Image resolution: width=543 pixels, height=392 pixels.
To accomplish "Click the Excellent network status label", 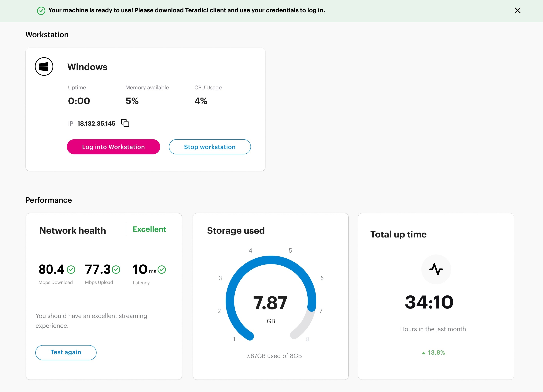I will coord(149,229).
